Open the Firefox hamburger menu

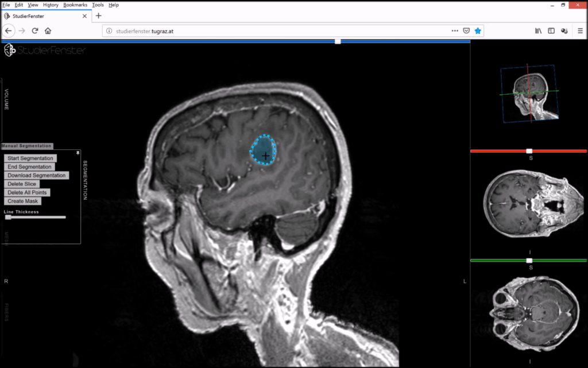(580, 31)
